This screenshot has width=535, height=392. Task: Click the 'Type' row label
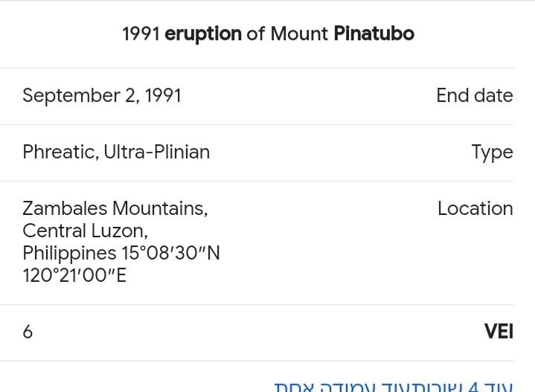coord(492,152)
